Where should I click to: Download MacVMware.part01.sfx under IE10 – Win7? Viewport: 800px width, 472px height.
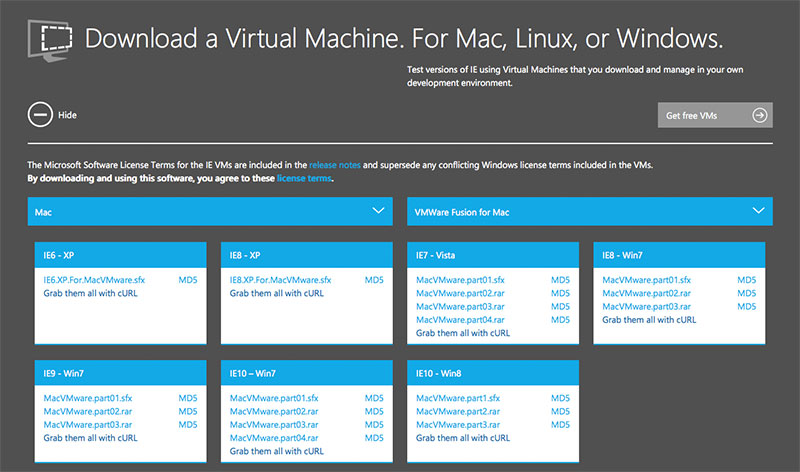274,398
